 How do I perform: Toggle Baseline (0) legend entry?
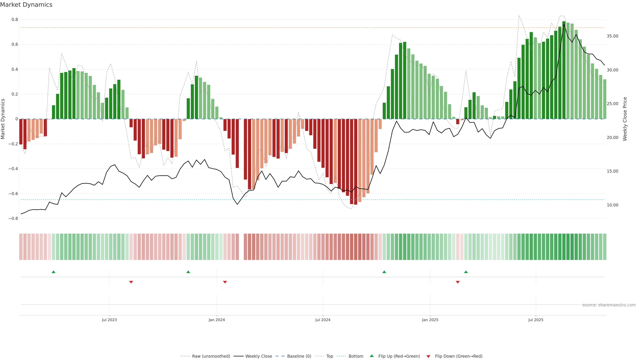click(299, 356)
